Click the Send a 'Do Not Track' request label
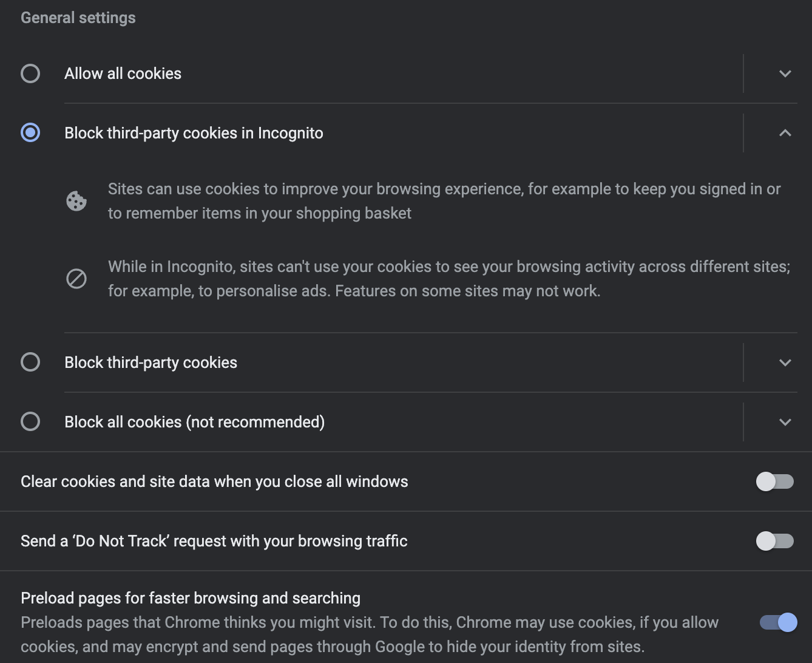Image resolution: width=812 pixels, height=663 pixels. pos(214,541)
